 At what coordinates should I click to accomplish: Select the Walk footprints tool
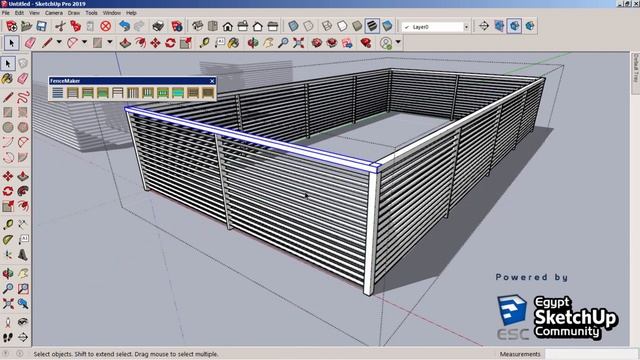[x=8, y=338]
